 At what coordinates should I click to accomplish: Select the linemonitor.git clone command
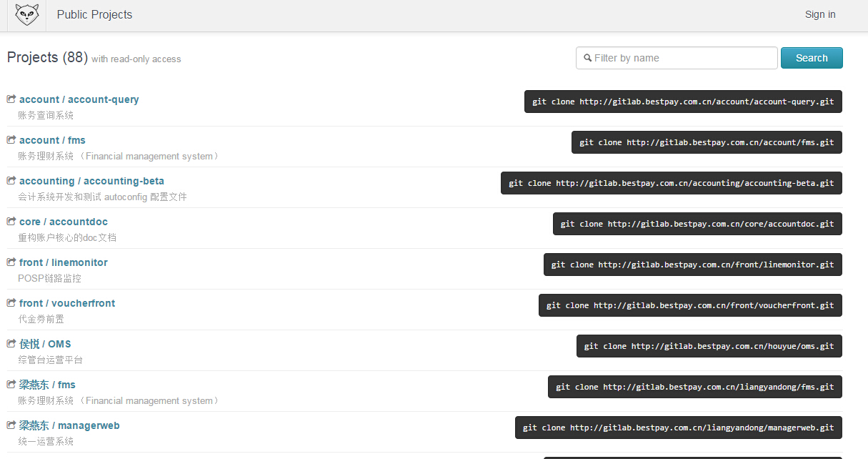tap(693, 265)
